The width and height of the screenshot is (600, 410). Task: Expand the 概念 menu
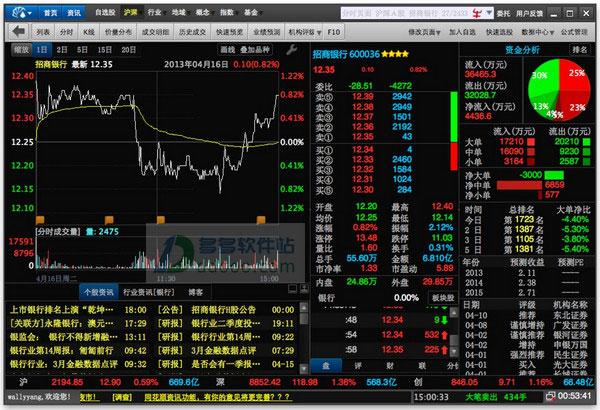point(204,13)
